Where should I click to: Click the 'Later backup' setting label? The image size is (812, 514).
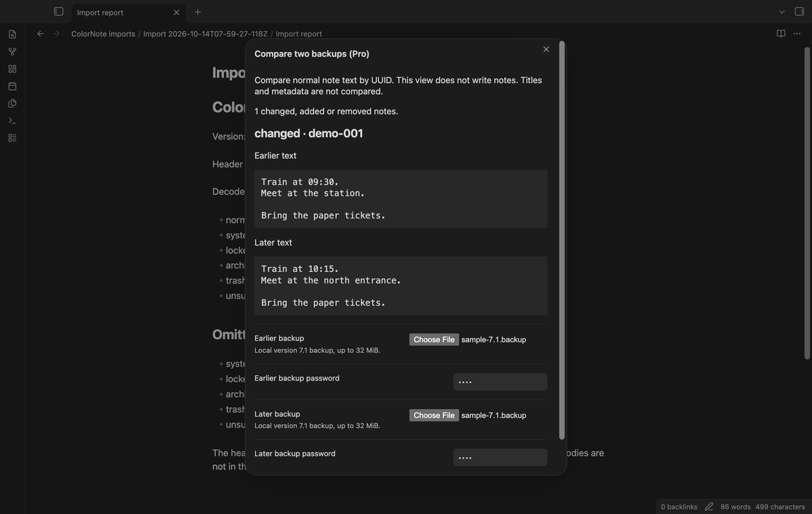(x=277, y=414)
